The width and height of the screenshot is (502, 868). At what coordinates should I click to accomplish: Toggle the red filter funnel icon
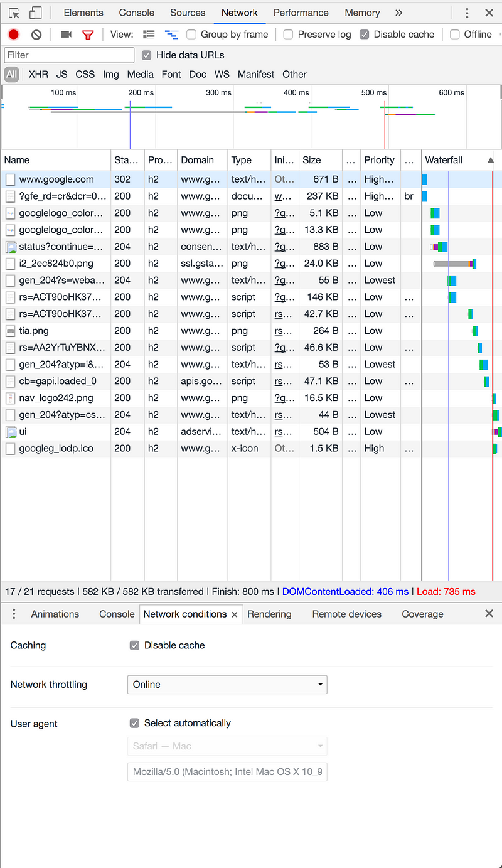88,35
